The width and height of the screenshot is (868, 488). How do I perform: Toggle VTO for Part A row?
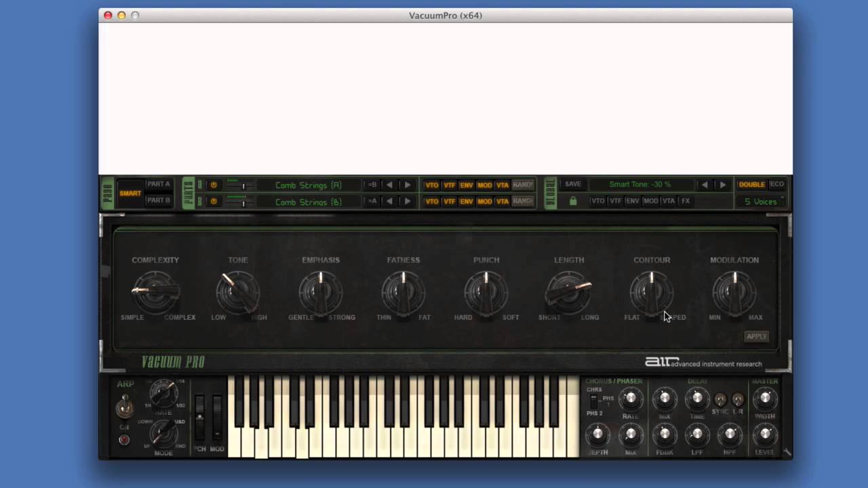[x=431, y=185]
